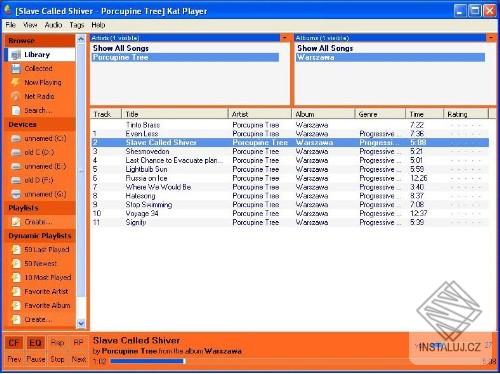Screen dimensions: 500x374
Task: Select the song Signify
Action: (290, 222)
